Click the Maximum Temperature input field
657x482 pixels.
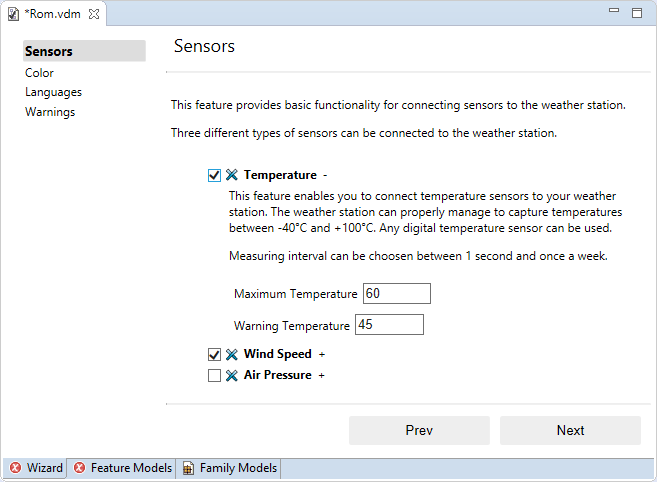[397, 294]
